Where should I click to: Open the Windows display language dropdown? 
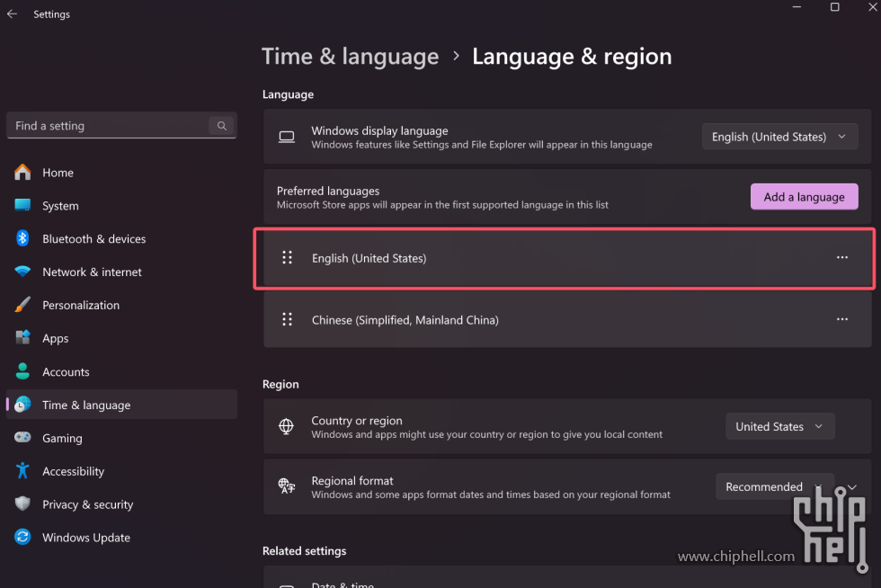tap(779, 137)
